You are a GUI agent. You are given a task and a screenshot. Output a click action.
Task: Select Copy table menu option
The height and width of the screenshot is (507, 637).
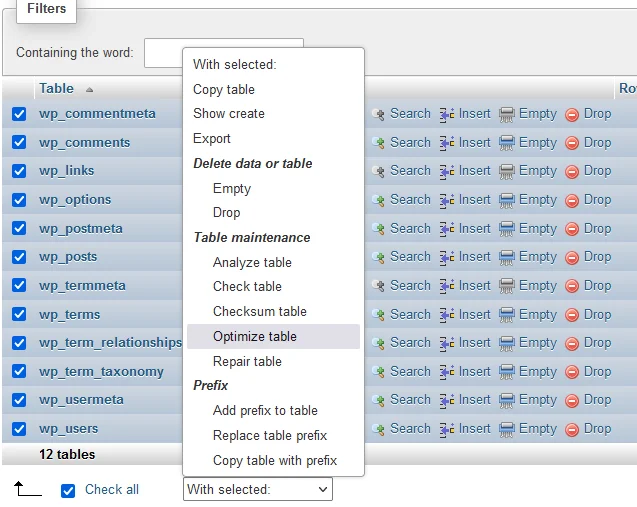pos(273,89)
